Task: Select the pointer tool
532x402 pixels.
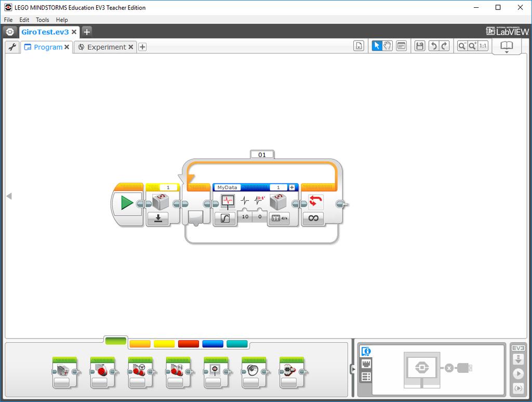Action: click(x=377, y=46)
